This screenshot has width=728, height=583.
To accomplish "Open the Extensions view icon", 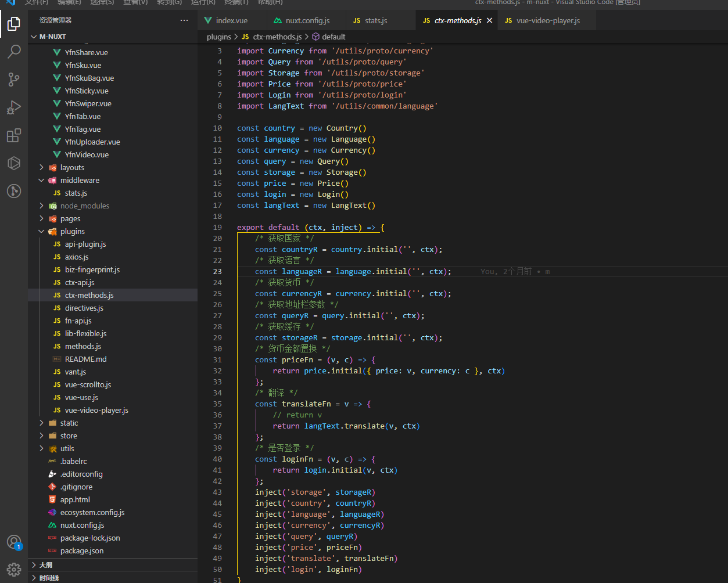I will (14, 135).
